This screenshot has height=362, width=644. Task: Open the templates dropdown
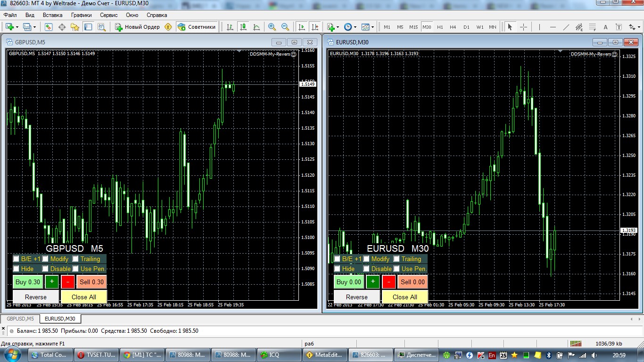372,27
